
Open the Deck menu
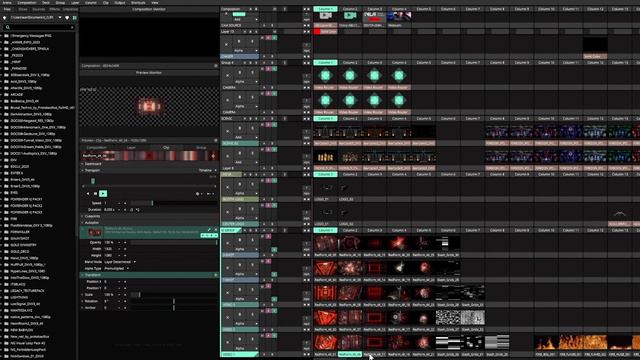46,2
